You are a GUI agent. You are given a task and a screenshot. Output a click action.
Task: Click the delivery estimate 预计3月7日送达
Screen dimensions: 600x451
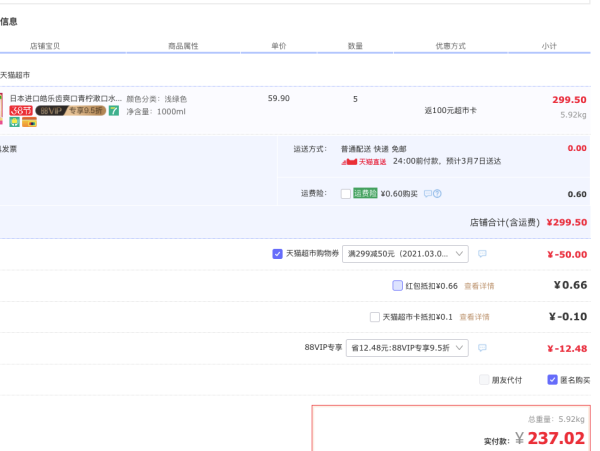tap(473, 161)
